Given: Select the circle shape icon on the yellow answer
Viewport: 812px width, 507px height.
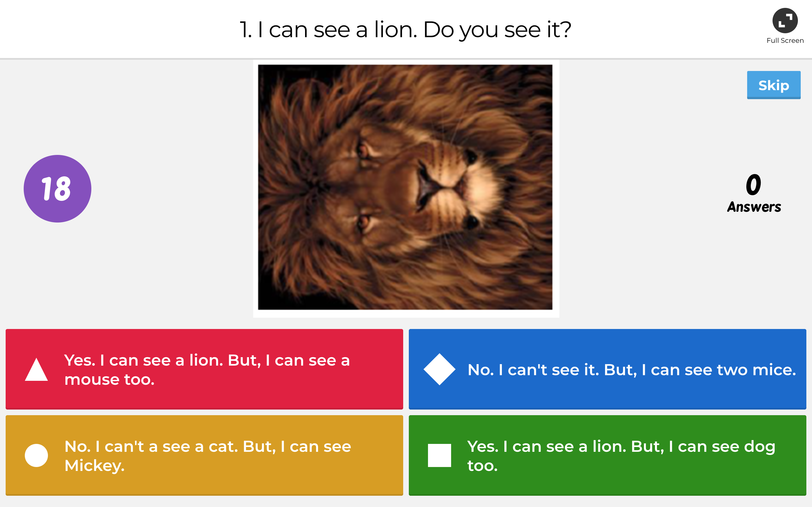Looking at the screenshot, I should (x=36, y=455).
